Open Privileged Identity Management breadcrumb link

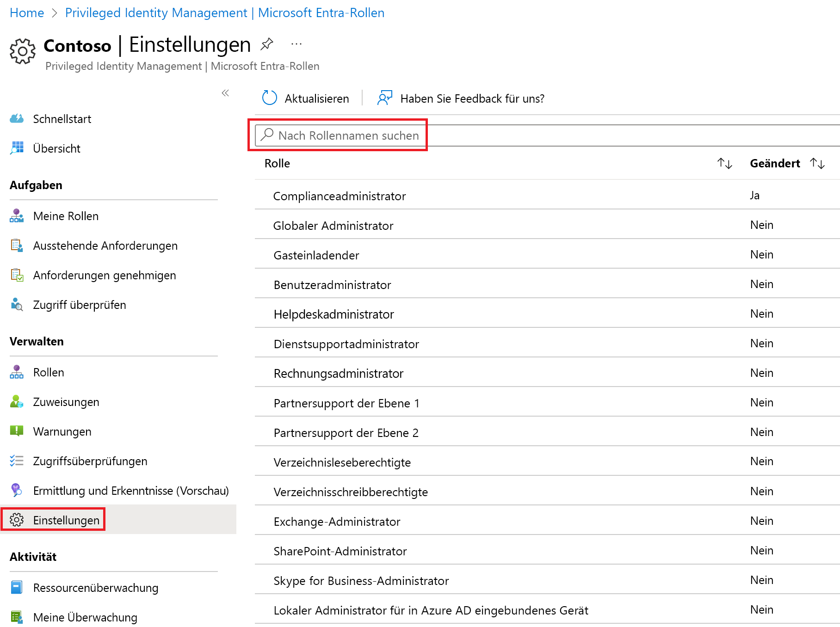click(225, 13)
